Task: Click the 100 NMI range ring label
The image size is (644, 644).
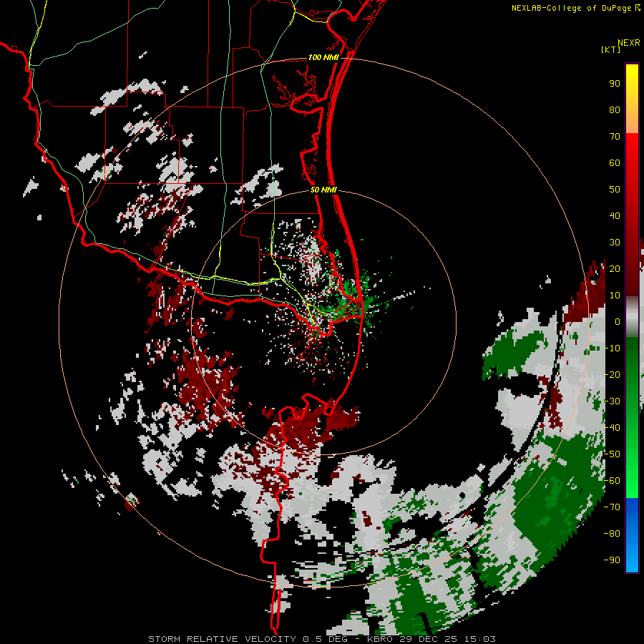Action: (323, 57)
